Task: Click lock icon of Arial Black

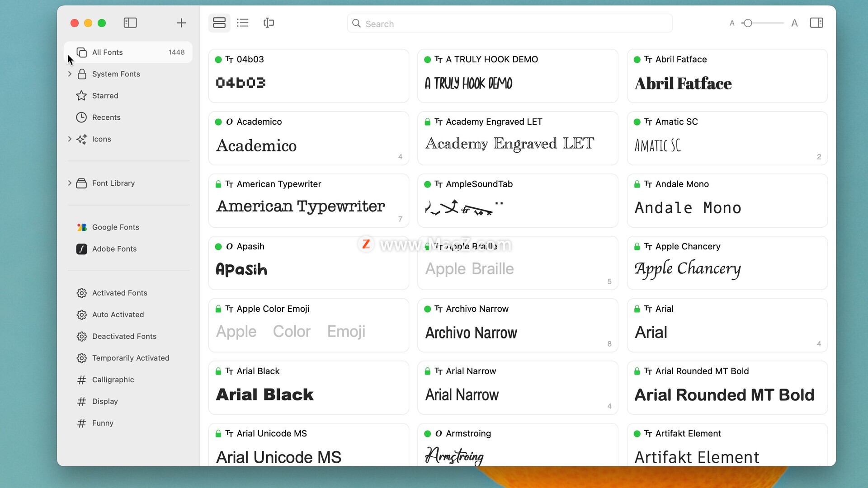Action: click(x=218, y=371)
